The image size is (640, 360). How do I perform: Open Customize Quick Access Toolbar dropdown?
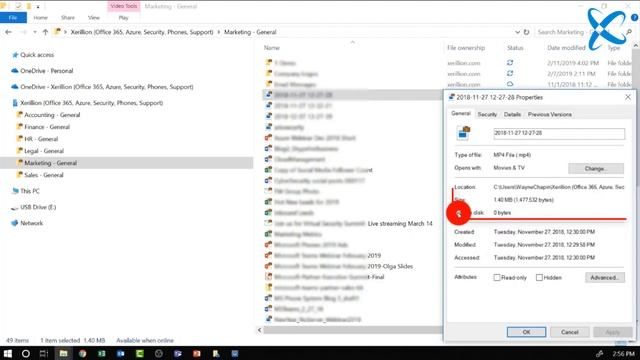pos(38,7)
